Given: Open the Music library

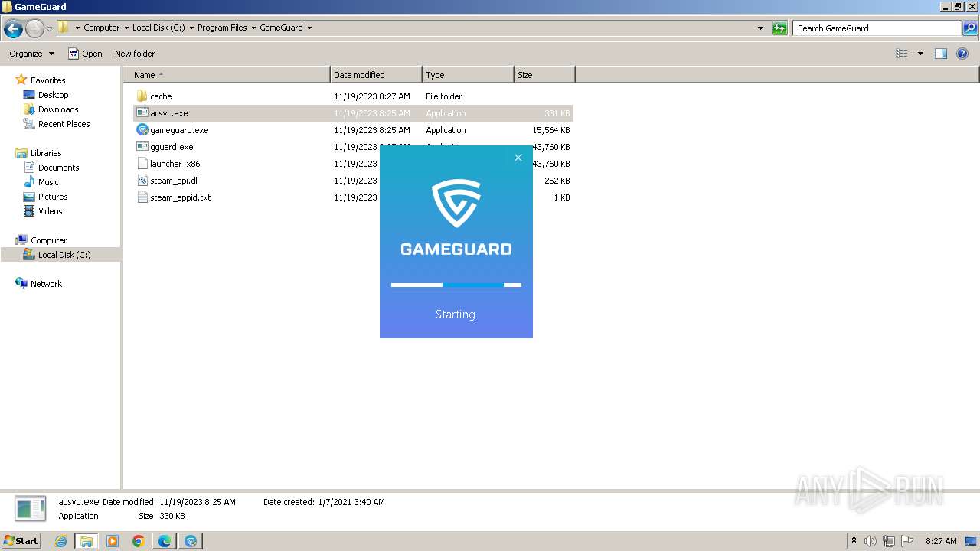Looking at the screenshot, I should (x=48, y=182).
